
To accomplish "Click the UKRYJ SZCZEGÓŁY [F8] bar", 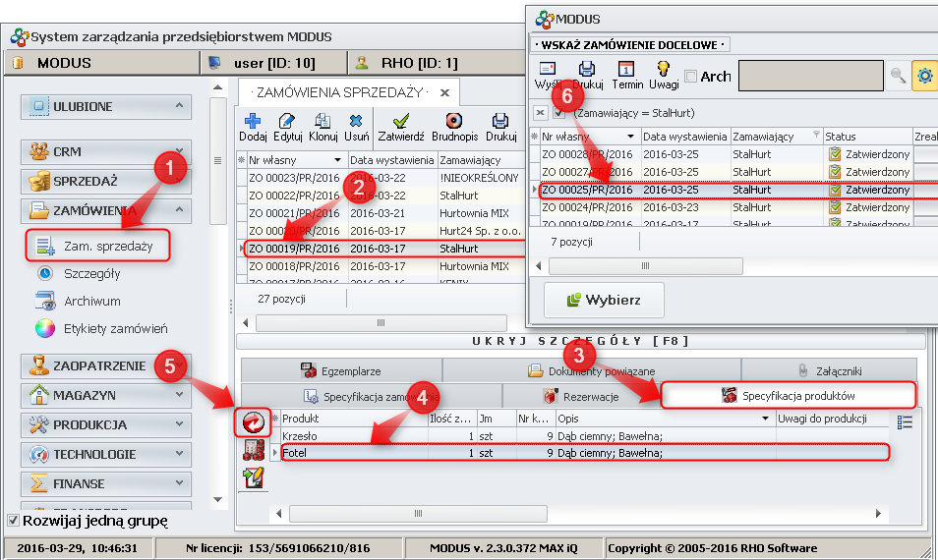I will (x=580, y=341).
